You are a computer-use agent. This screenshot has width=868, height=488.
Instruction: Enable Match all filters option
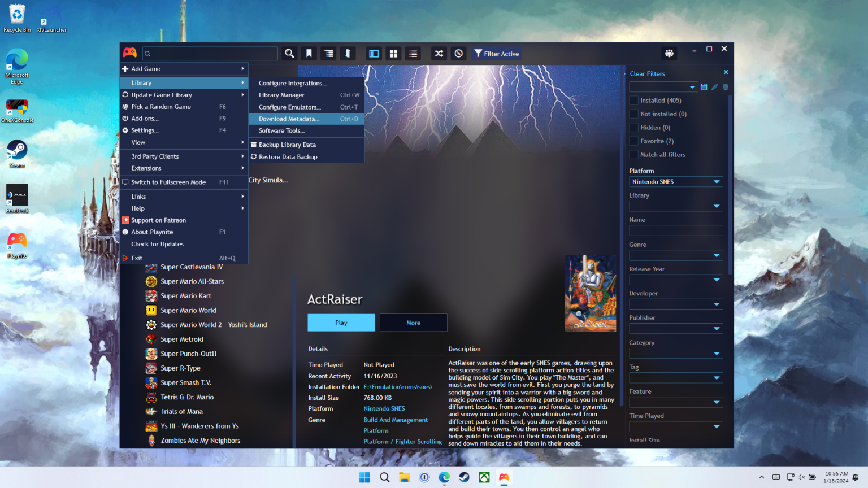pyautogui.click(x=633, y=154)
